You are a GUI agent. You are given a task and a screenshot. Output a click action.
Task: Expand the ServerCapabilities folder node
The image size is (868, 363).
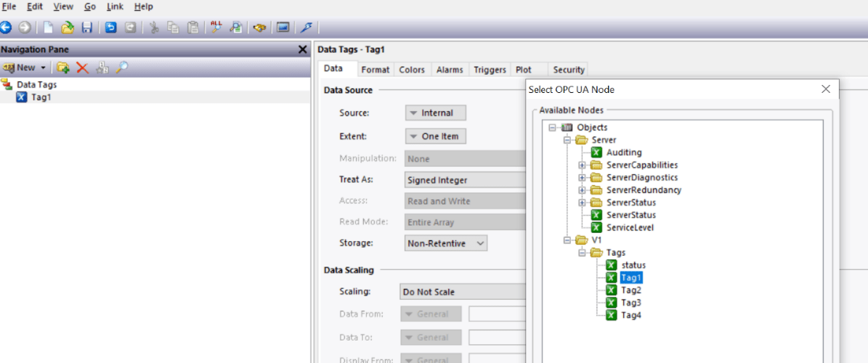pos(582,165)
